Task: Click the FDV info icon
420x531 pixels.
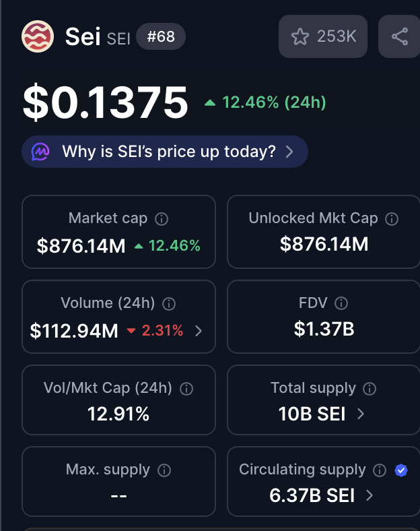Action: point(342,304)
